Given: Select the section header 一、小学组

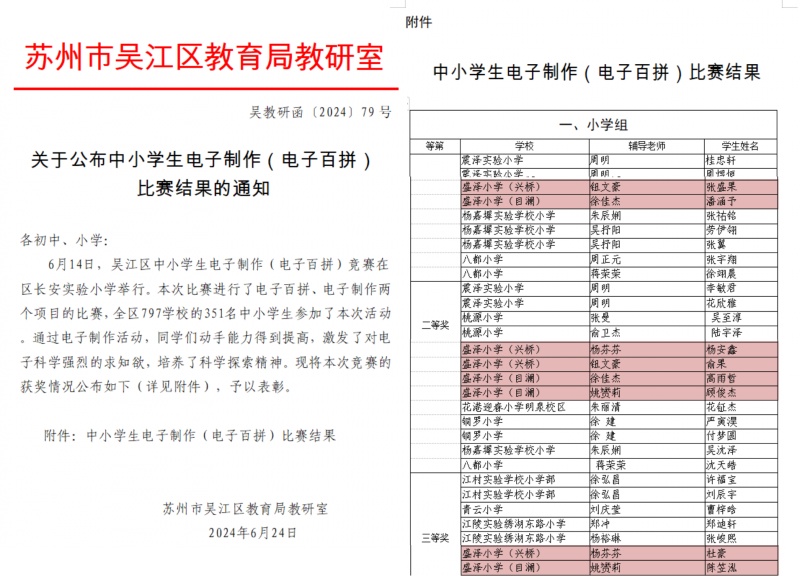Looking at the screenshot, I should click(x=593, y=125).
